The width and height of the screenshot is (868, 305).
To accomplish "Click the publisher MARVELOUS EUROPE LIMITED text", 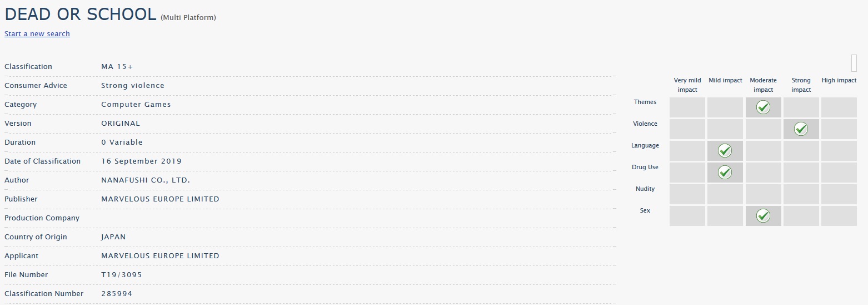I will (x=160, y=199).
